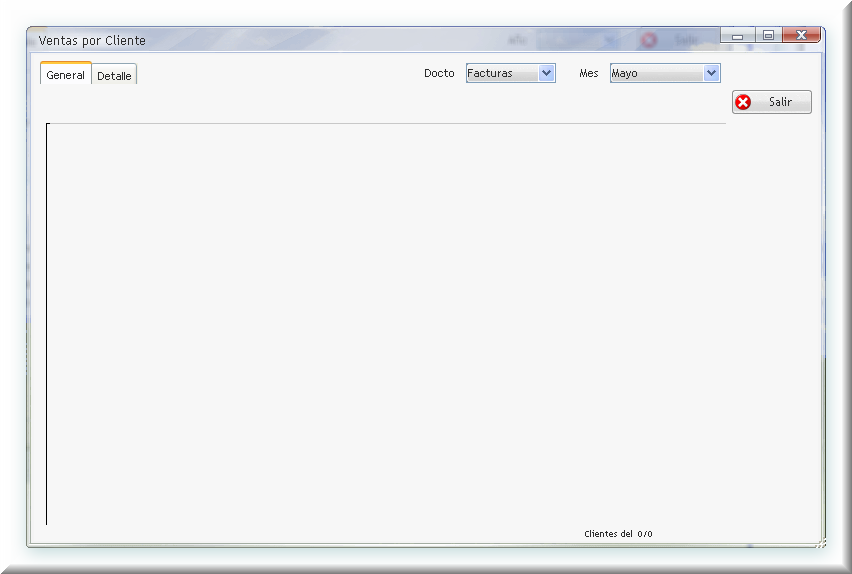Image resolution: width=852 pixels, height=574 pixels.
Task: Click the Ventas por Cliente title text
Action: click(92, 41)
